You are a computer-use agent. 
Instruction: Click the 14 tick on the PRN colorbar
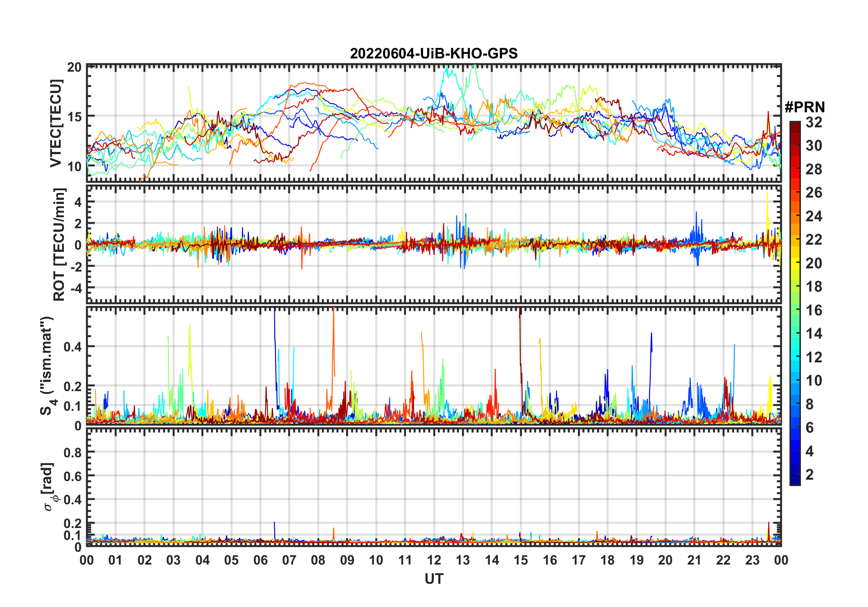814,334
